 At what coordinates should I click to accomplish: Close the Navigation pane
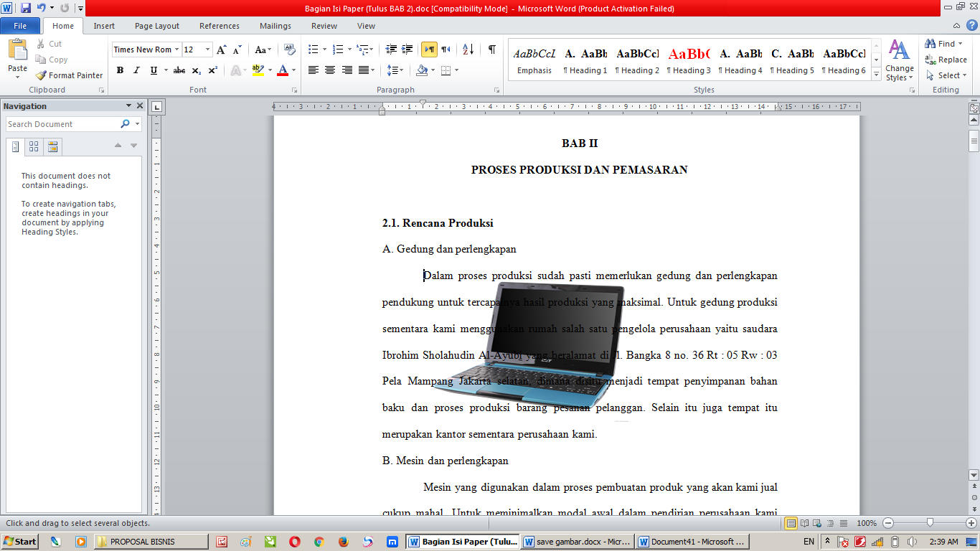140,106
